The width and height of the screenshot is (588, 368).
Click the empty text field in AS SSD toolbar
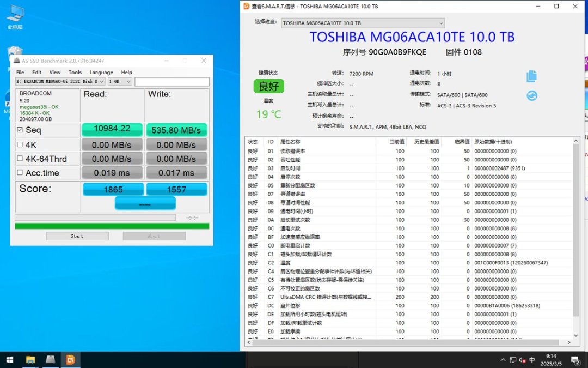[x=172, y=81]
